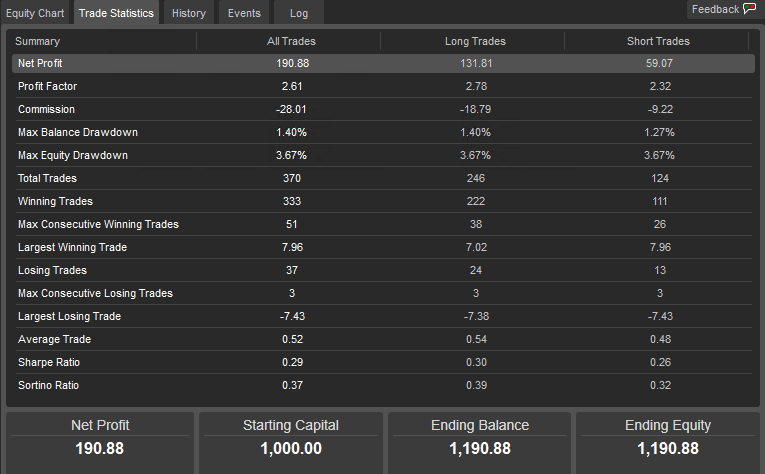This screenshot has width=765, height=474.
Task: Click the All Trades column header
Action: point(291,41)
